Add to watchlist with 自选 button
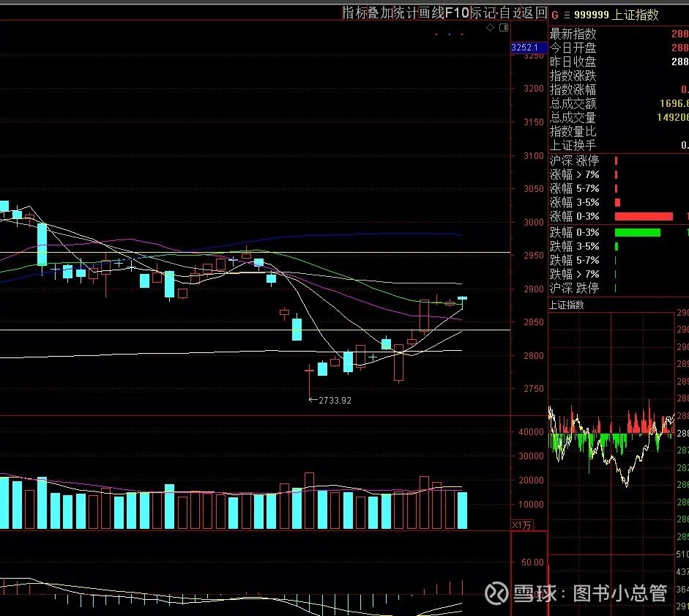The image size is (689, 616). point(510,13)
